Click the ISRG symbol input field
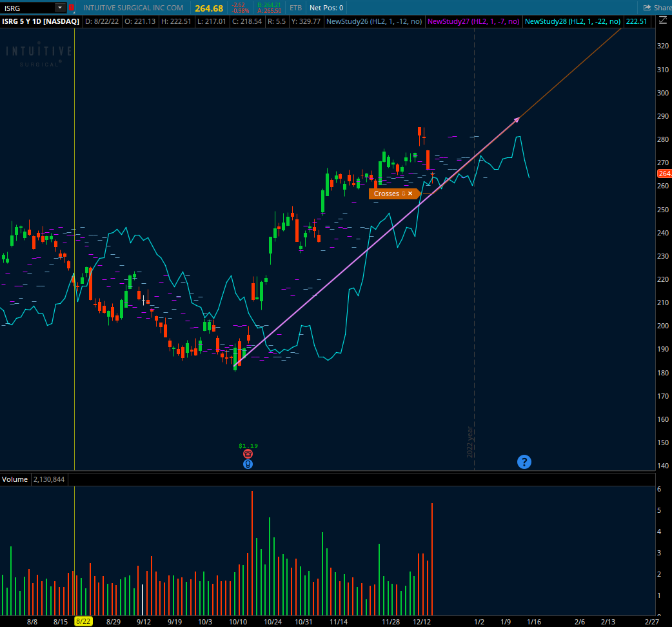Viewport: 672px width, 627px height. (x=28, y=8)
